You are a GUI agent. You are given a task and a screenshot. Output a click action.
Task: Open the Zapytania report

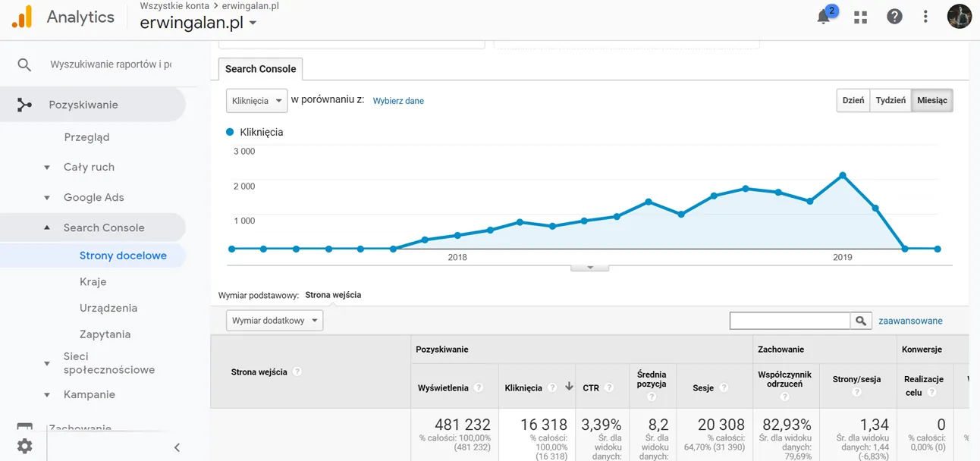[105, 334]
